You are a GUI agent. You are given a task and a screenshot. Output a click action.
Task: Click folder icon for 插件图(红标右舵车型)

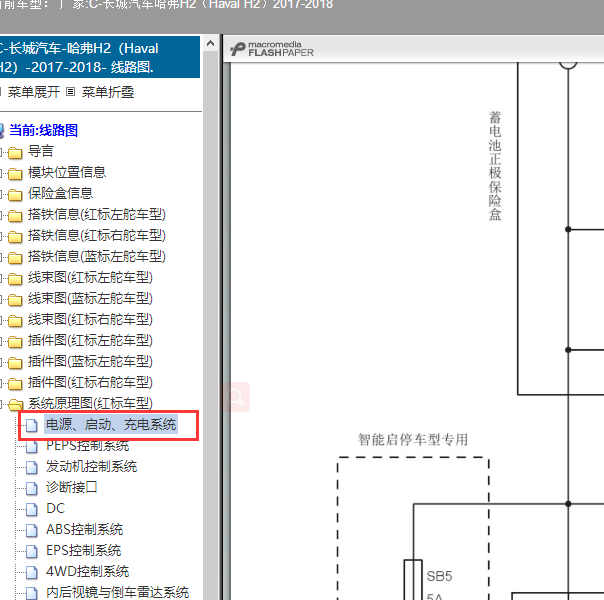point(15,384)
